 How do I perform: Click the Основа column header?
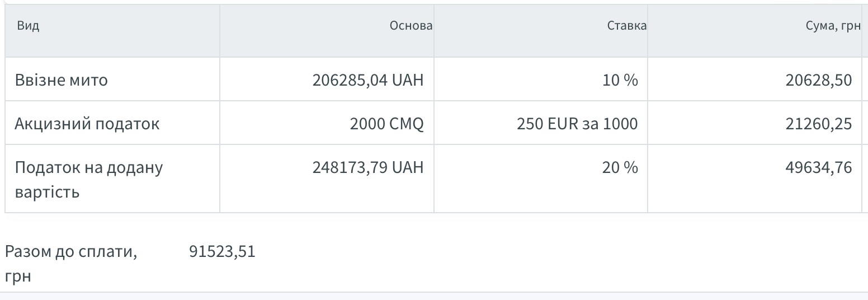[411, 26]
